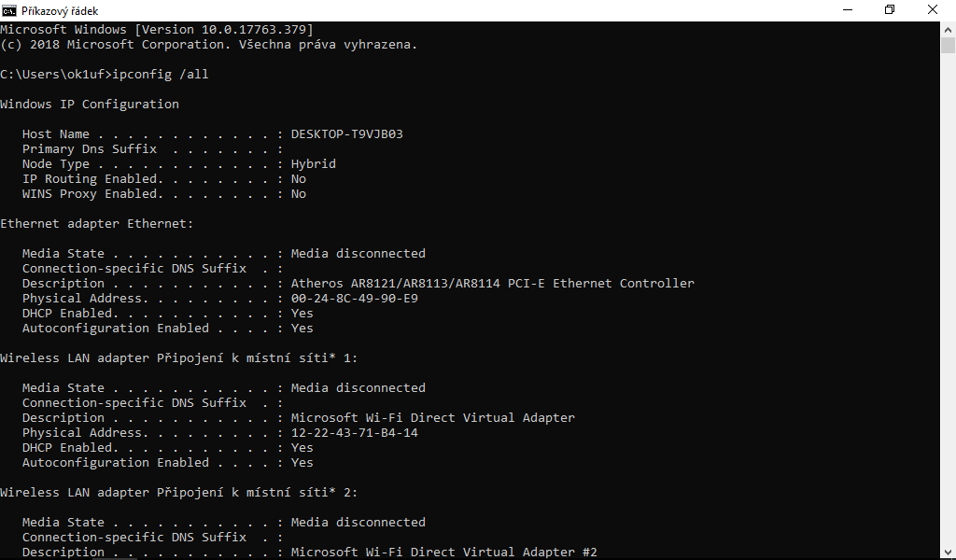Click the Windows IP Configuration heading
Image resolution: width=956 pixels, height=560 pixels.
tap(90, 104)
